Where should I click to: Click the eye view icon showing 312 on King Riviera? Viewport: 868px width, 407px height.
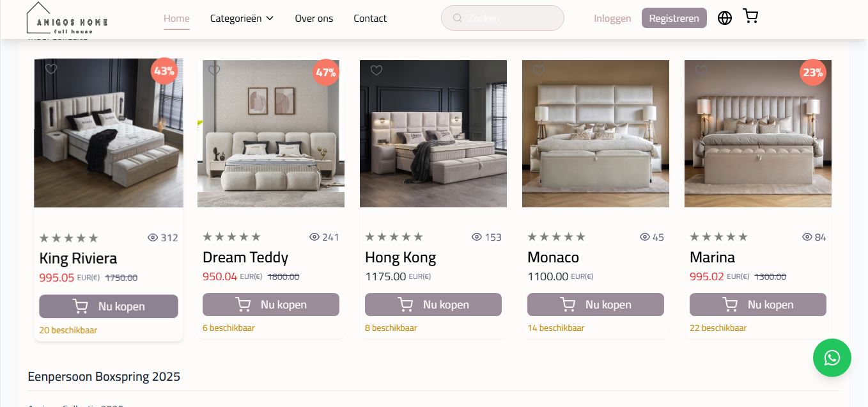click(153, 237)
